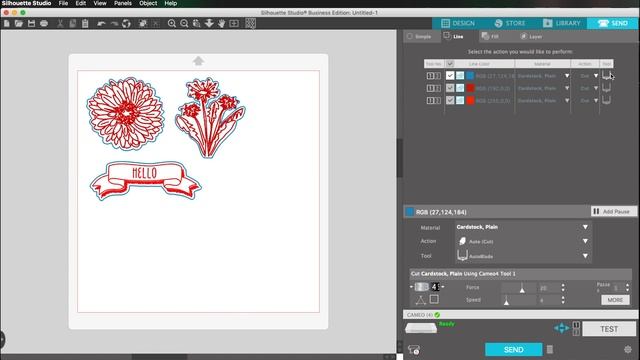This screenshot has width=640, height=360.
Task: Open Material dropdown for bright red row
Action: 567,100
